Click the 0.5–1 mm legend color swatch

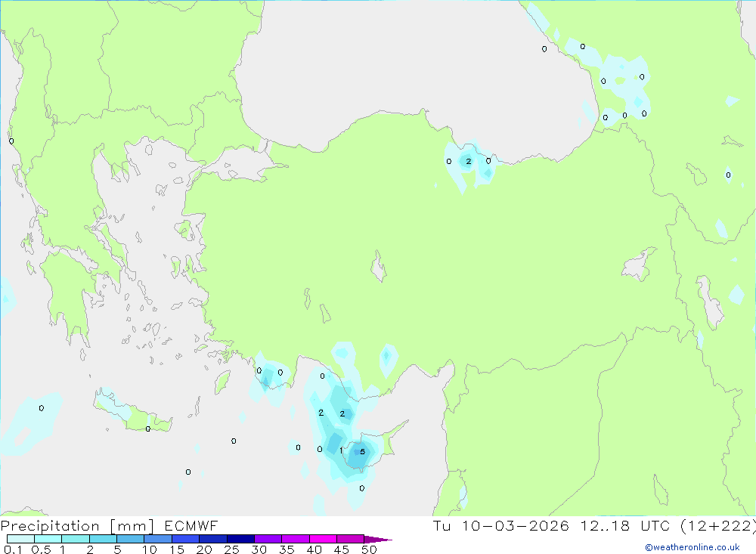point(48,539)
